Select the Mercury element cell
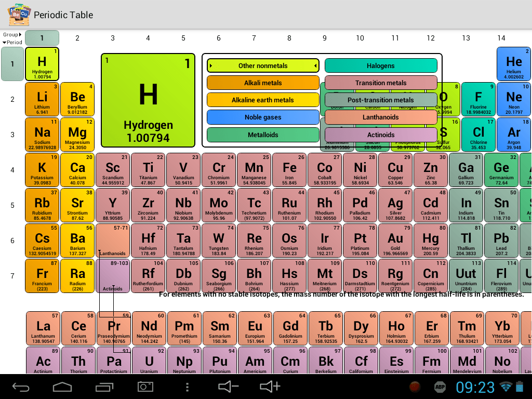Screen dimensions: 532x399 click(x=431, y=241)
